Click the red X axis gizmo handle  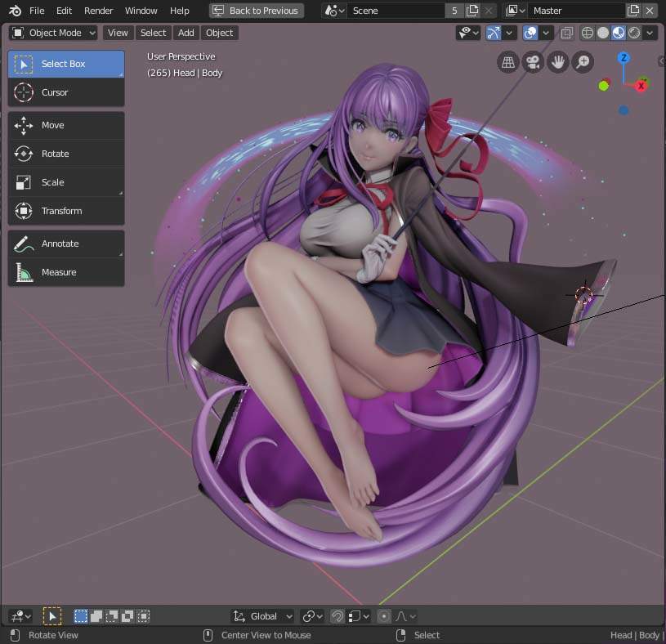(641, 87)
